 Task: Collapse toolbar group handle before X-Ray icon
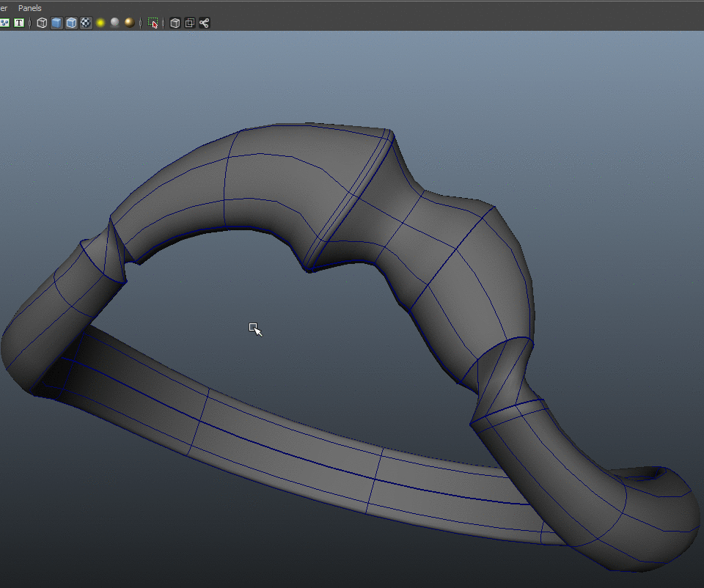point(164,23)
